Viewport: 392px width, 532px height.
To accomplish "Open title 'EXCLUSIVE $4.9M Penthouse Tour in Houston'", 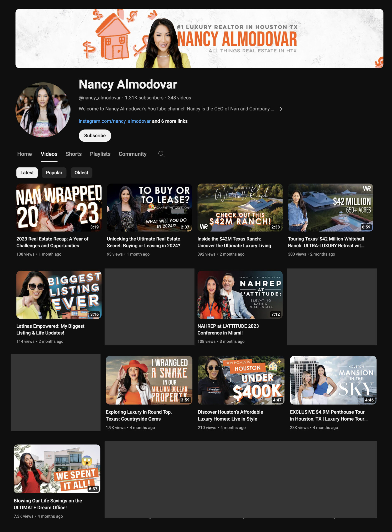I will pos(329,415).
